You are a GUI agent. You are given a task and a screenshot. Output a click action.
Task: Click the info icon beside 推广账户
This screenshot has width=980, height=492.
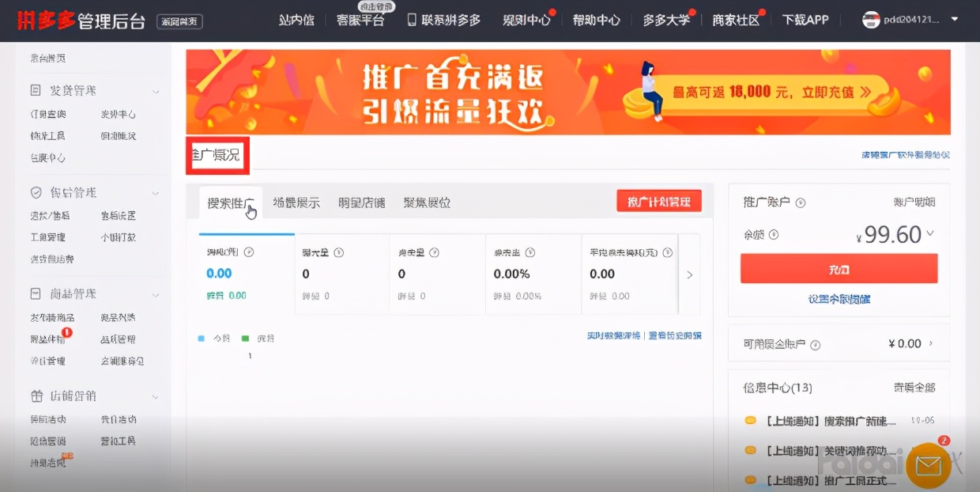[x=799, y=202]
